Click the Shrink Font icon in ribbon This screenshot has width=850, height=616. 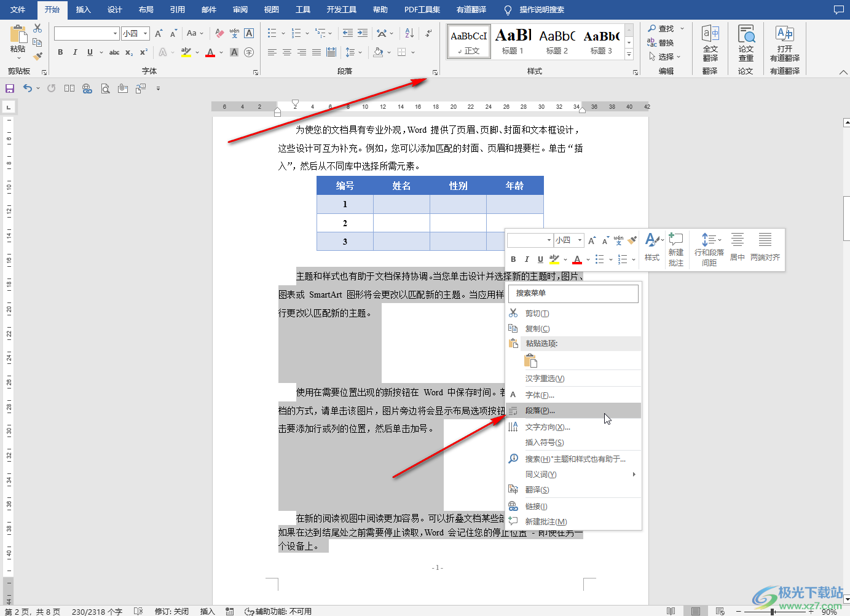(173, 33)
